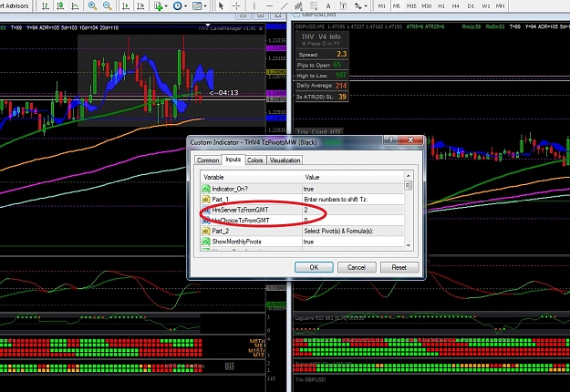Zoom in on the chart
This screenshot has width=570, height=392.
click(x=92, y=5)
